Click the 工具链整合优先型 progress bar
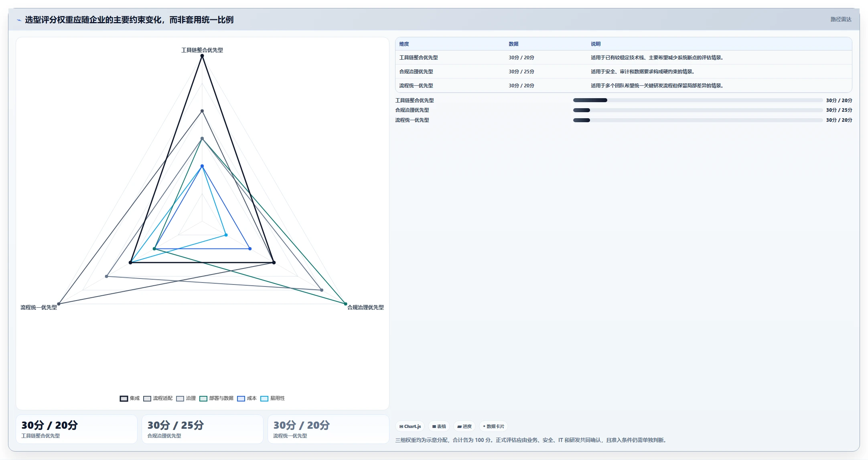Screen dimensions: 868x460 [698, 100]
